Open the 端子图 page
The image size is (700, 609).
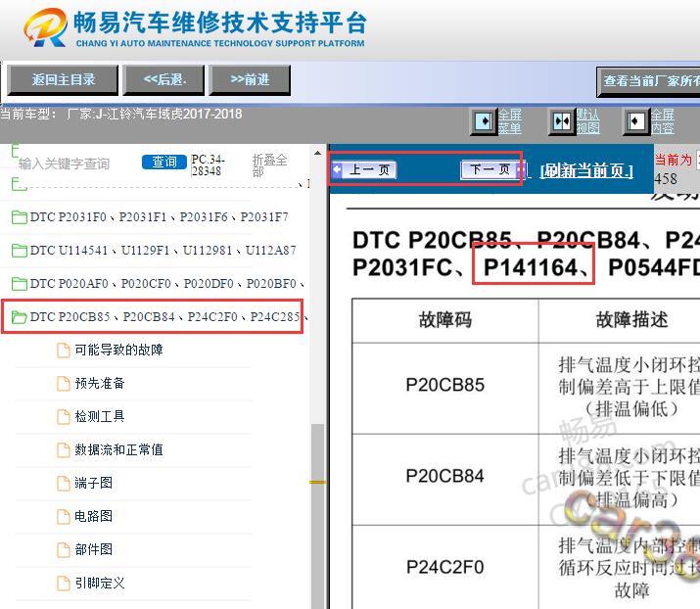(x=93, y=483)
